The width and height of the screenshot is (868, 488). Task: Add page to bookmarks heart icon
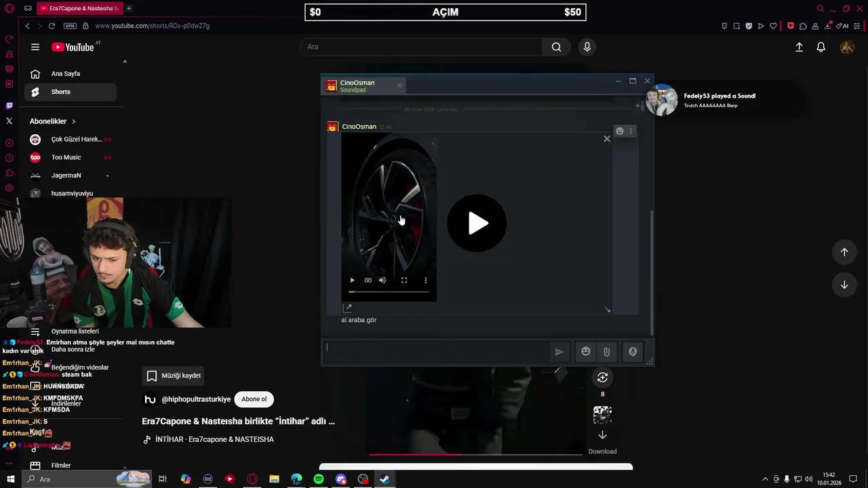coord(773,26)
